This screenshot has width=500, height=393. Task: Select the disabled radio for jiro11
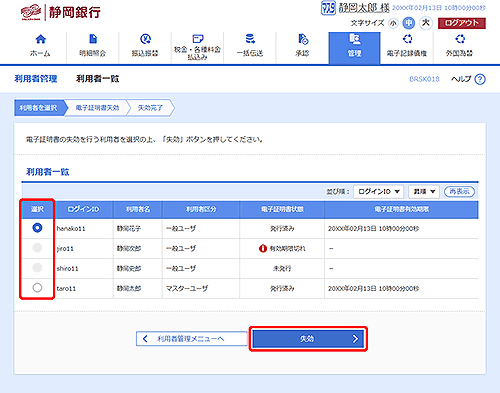37,248
